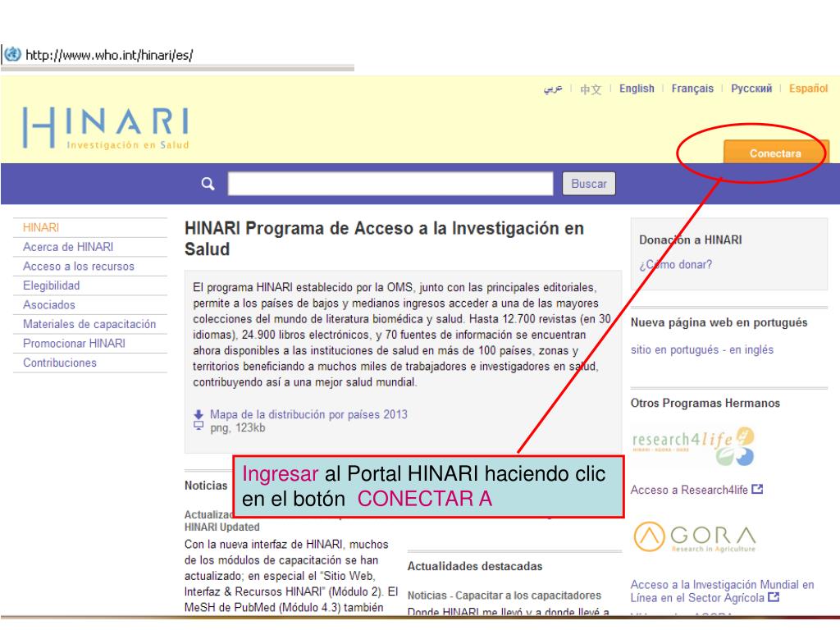Click the Actualidades destacadas heading
This screenshot has height=630, width=840.
click(x=475, y=566)
